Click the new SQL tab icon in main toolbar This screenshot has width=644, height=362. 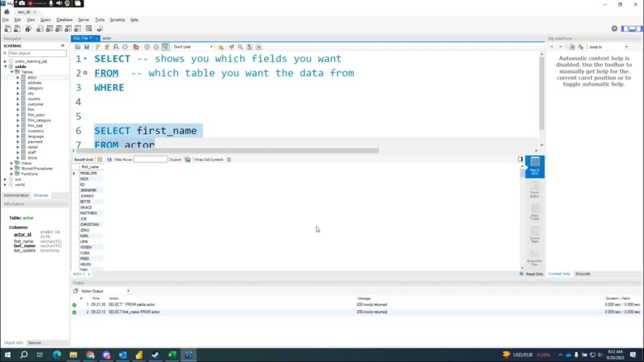click(7, 29)
